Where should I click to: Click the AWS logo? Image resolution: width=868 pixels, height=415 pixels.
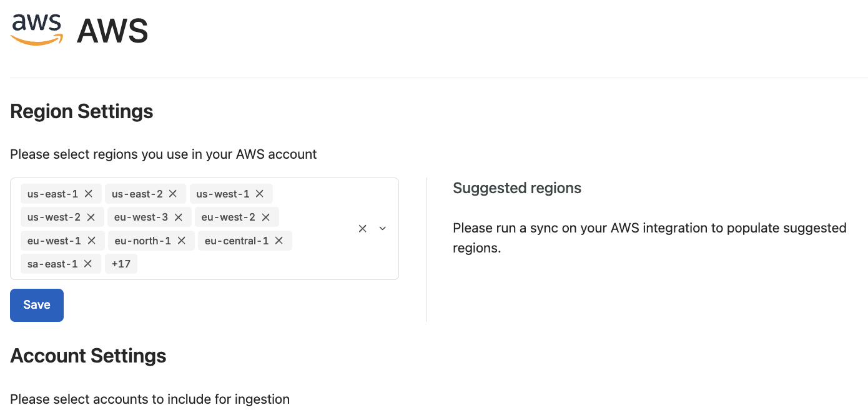coord(37,30)
